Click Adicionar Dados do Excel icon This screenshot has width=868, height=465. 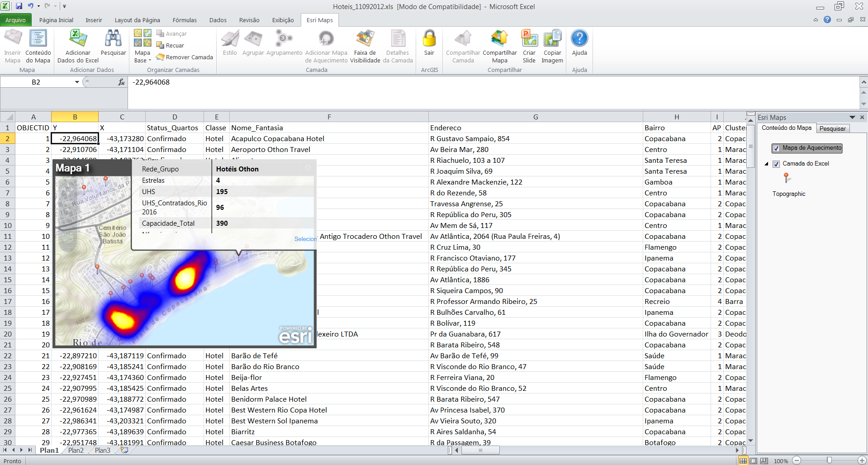pyautogui.click(x=78, y=46)
